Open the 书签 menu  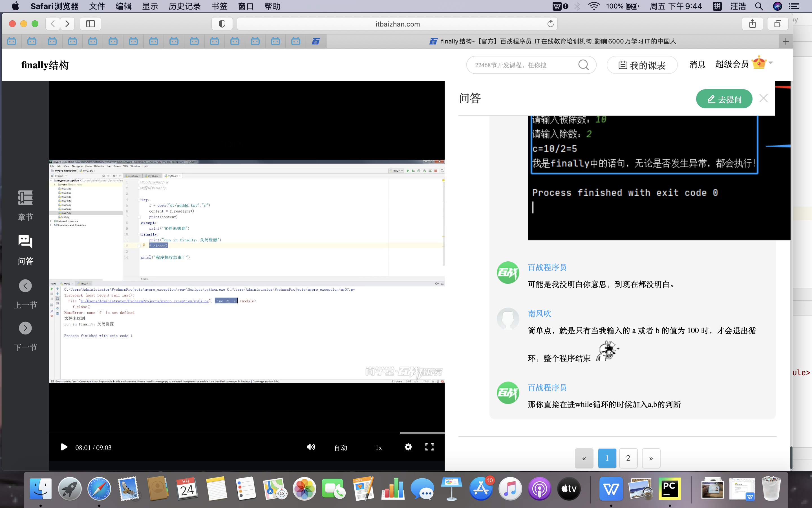pos(219,6)
